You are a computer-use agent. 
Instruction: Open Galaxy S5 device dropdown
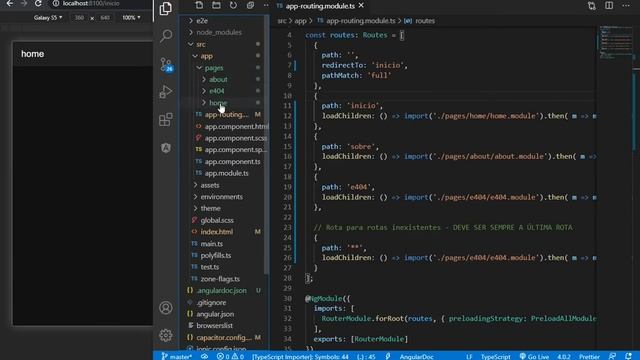click(48, 18)
